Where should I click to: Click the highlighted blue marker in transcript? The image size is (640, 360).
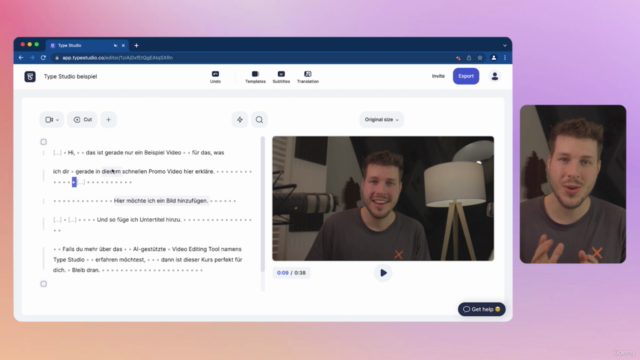(74, 182)
